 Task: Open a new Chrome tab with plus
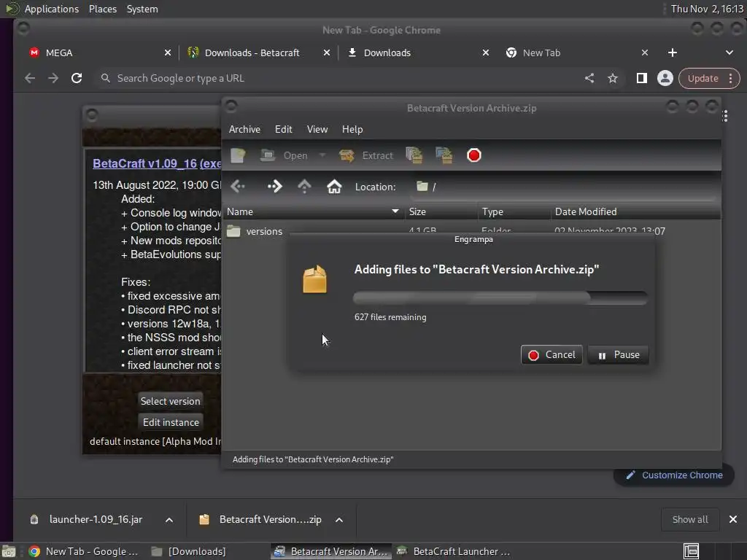coord(672,52)
